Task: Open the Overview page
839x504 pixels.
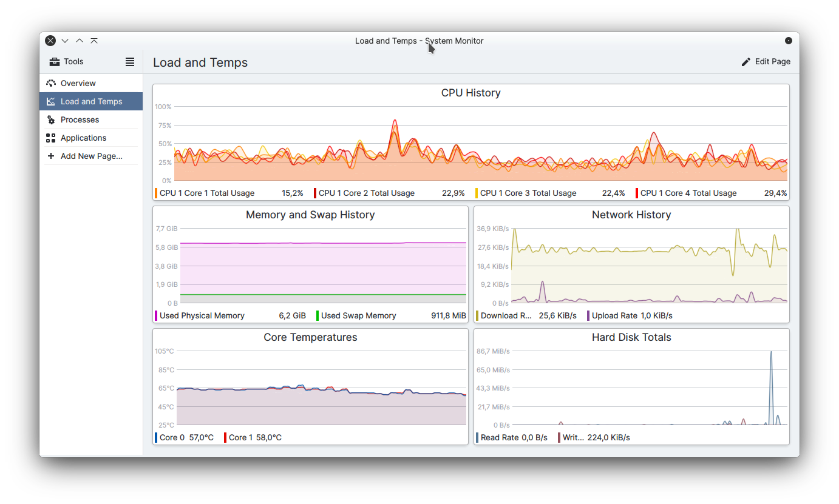Action: click(x=91, y=83)
